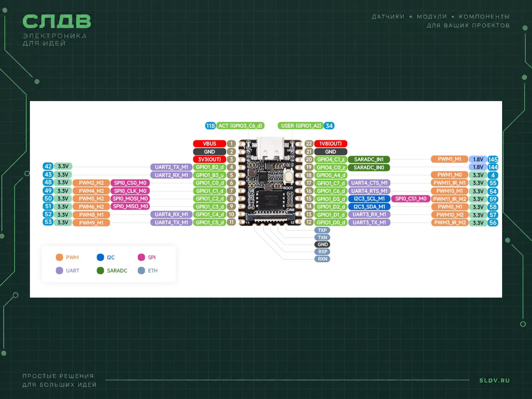The height and width of the screenshot is (399, 532).
Task: Select the SPI0_CS0_M0 label
Action: (x=130, y=183)
